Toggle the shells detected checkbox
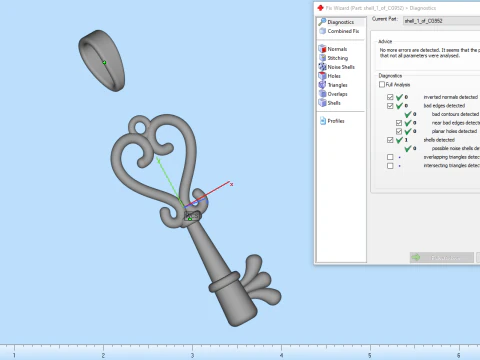Viewport: 480px width, 360px height. coord(390,140)
